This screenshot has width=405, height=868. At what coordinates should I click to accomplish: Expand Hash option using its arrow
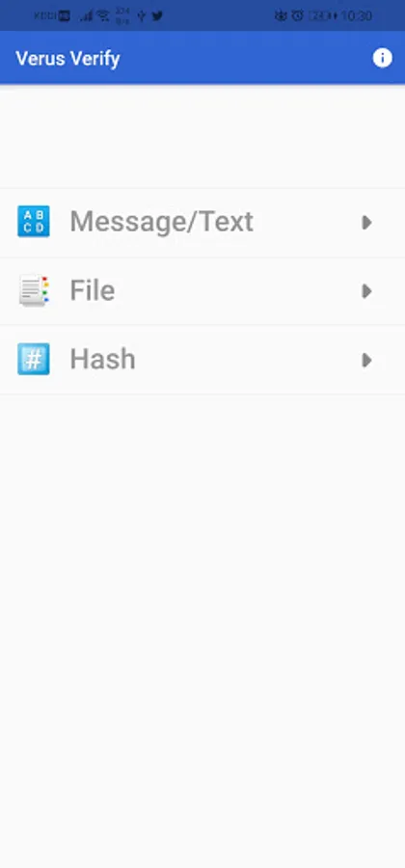366,360
